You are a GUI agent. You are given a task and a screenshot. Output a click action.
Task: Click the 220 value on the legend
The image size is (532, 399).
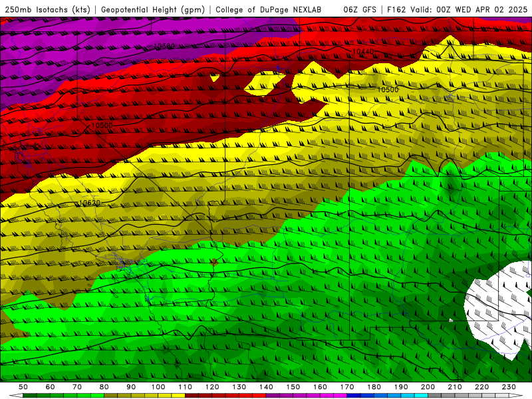(x=481, y=387)
